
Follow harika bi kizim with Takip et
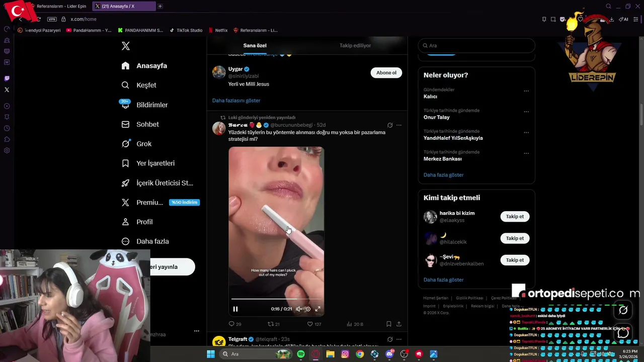point(515,216)
